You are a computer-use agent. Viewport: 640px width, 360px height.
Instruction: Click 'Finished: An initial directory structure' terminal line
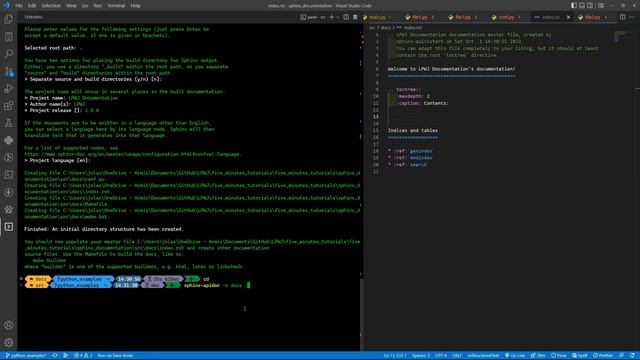[x=104, y=229]
